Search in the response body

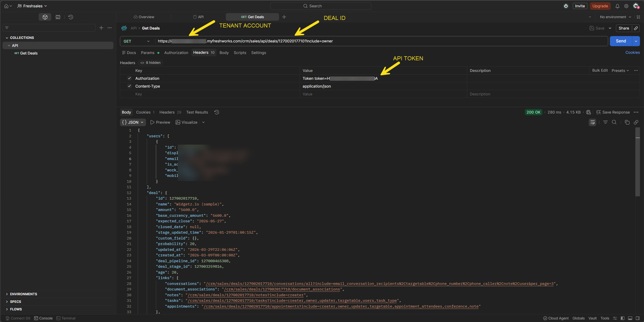point(614,122)
